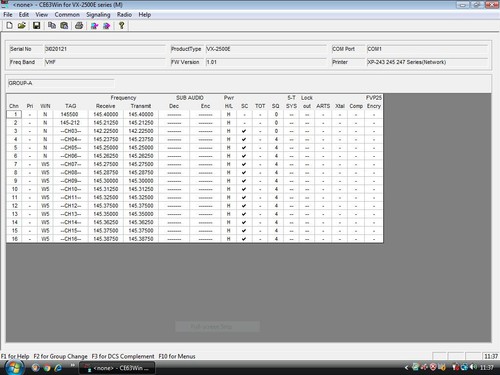Image resolution: width=500 pixels, height=375 pixels.
Task: Toggle the SC checkmark for channel 11
Action: click(244, 197)
